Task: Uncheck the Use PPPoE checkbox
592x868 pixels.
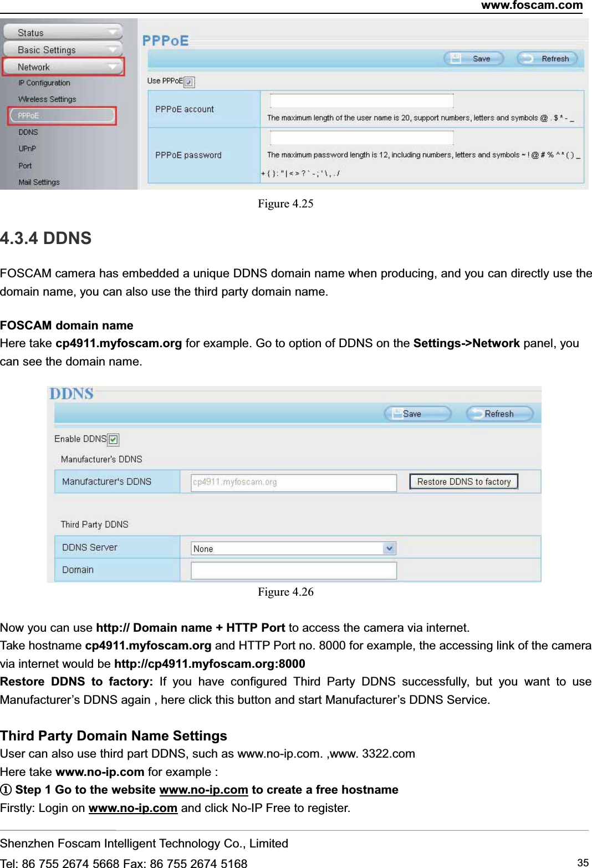Action: pyautogui.click(x=189, y=81)
